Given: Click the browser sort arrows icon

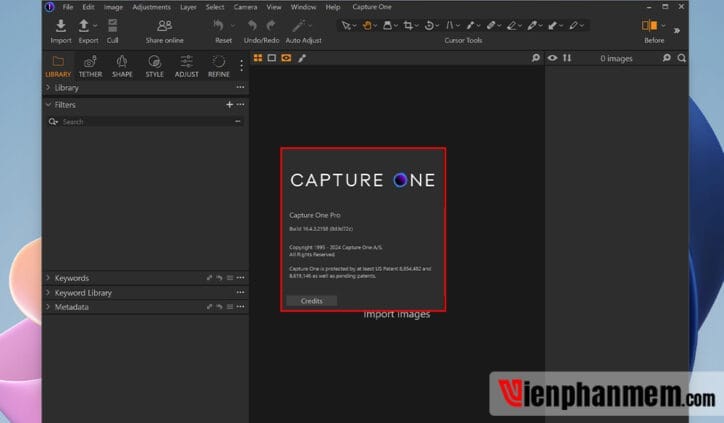Looking at the screenshot, I should [x=567, y=58].
